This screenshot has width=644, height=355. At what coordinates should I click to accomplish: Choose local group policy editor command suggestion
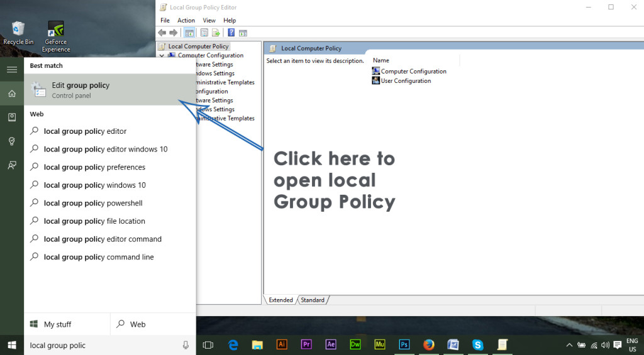point(109,239)
